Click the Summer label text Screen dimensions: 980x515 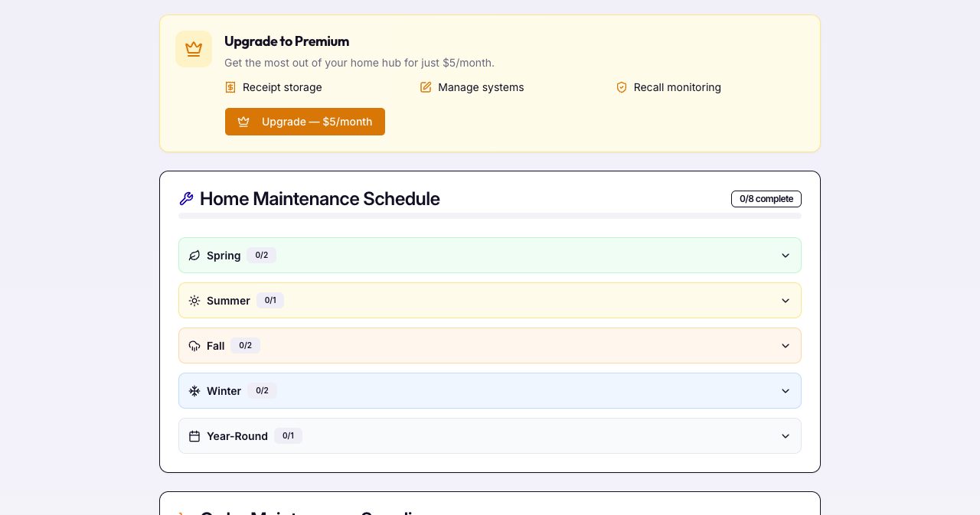(x=228, y=301)
